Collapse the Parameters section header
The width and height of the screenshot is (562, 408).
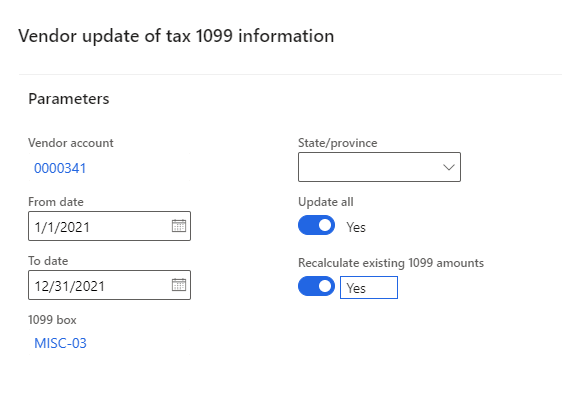click(68, 99)
